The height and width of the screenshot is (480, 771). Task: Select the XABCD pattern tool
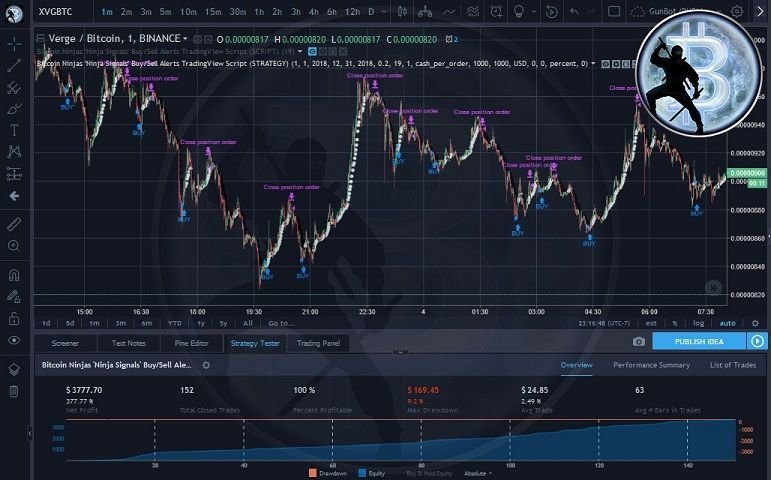pos(14,151)
